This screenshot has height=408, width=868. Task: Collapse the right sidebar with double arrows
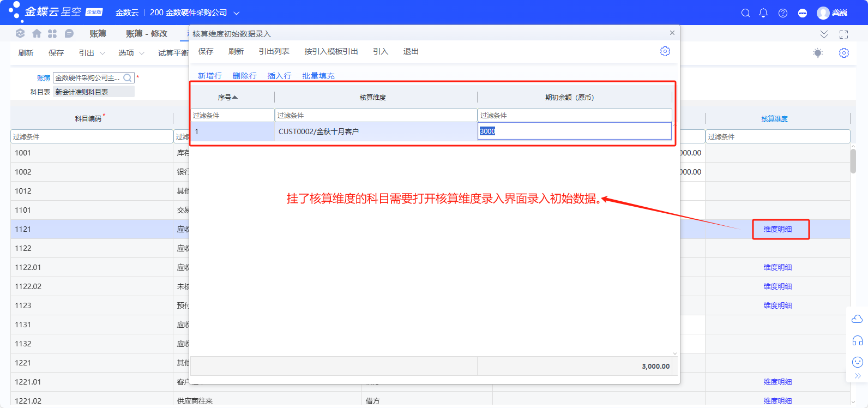coord(857,376)
